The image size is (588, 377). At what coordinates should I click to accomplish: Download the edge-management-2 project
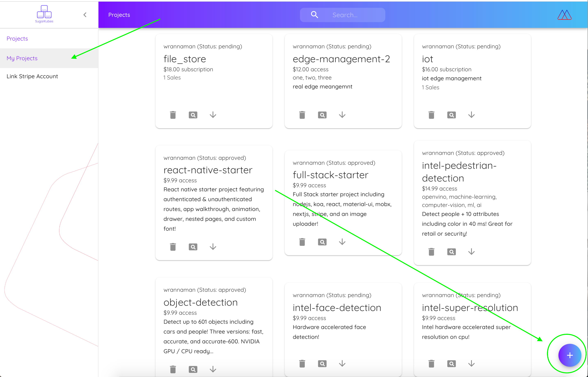click(342, 115)
